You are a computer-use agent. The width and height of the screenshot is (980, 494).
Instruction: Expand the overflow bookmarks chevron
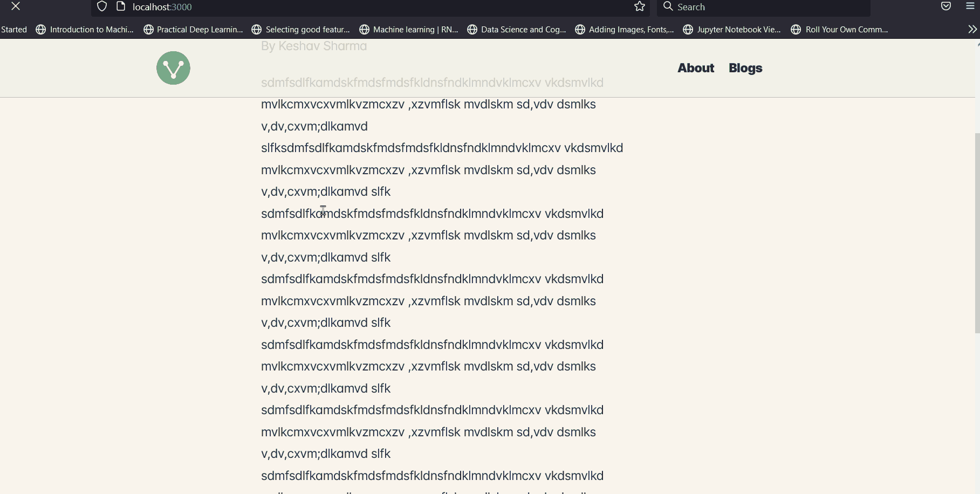(971, 30)
